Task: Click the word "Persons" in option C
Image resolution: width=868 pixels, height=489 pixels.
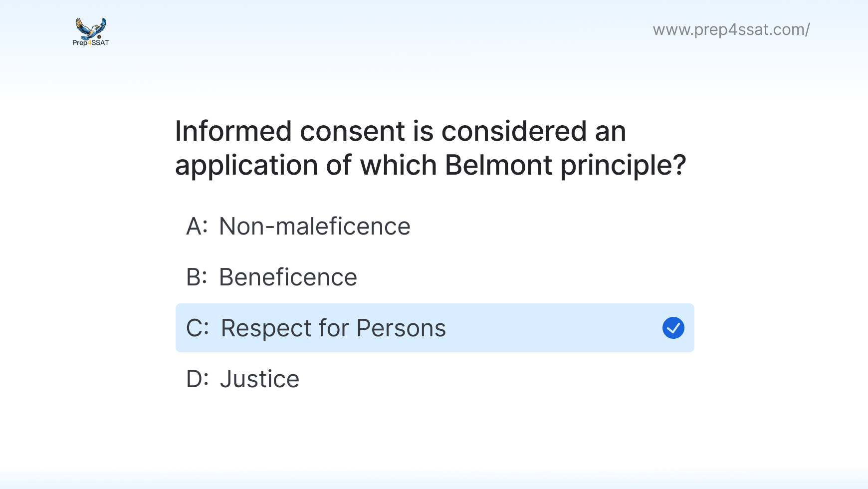Action: 401,328
